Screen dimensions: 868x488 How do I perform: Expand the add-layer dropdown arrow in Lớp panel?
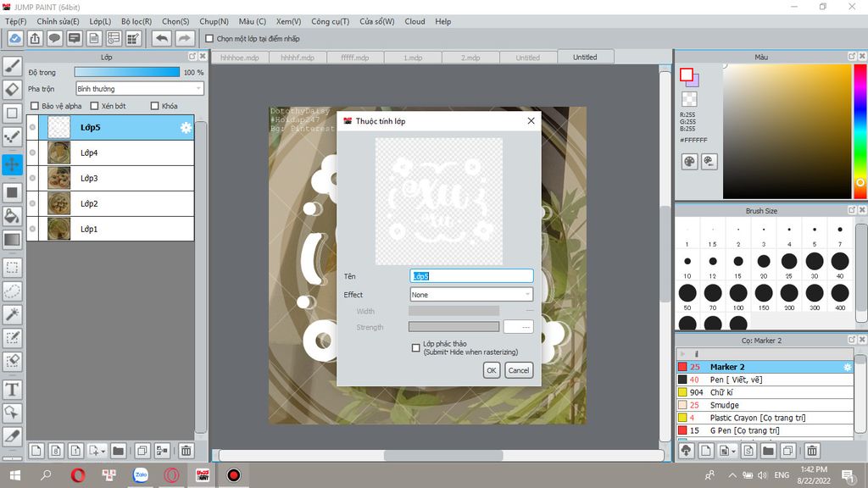coord(103,452)
